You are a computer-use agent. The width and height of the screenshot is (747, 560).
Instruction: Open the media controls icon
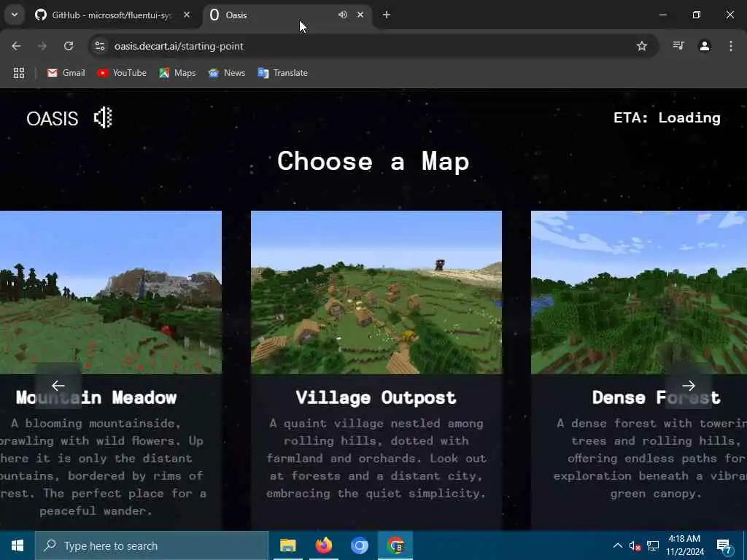(678, 46)
